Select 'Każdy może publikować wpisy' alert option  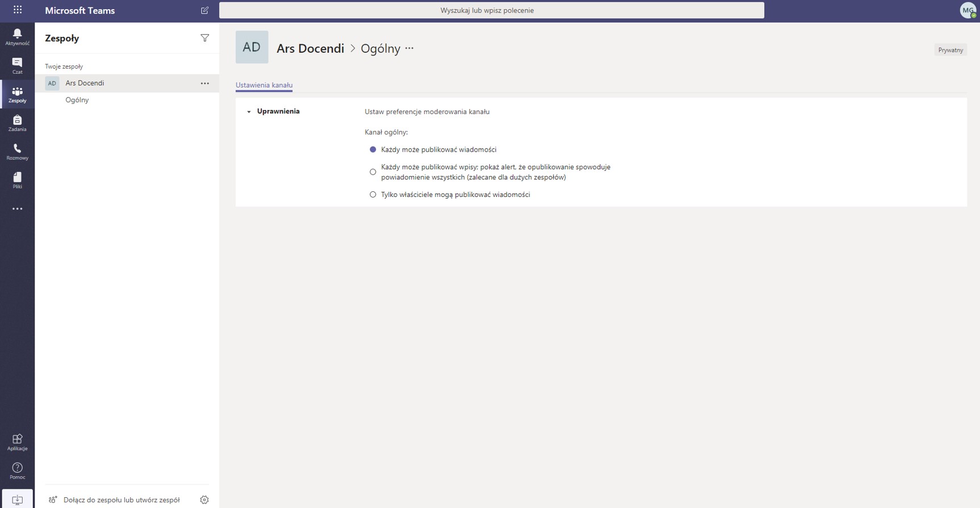[373, 172]
